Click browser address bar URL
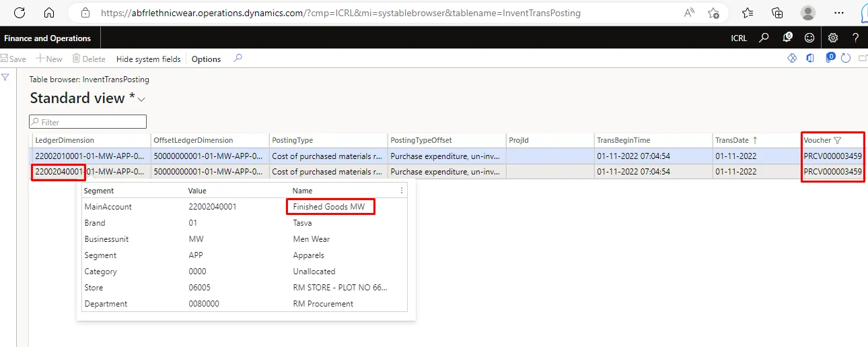Image resolution: width=868 pixels, height=347 pixels. pyautogui.click(x=340, y=13)
